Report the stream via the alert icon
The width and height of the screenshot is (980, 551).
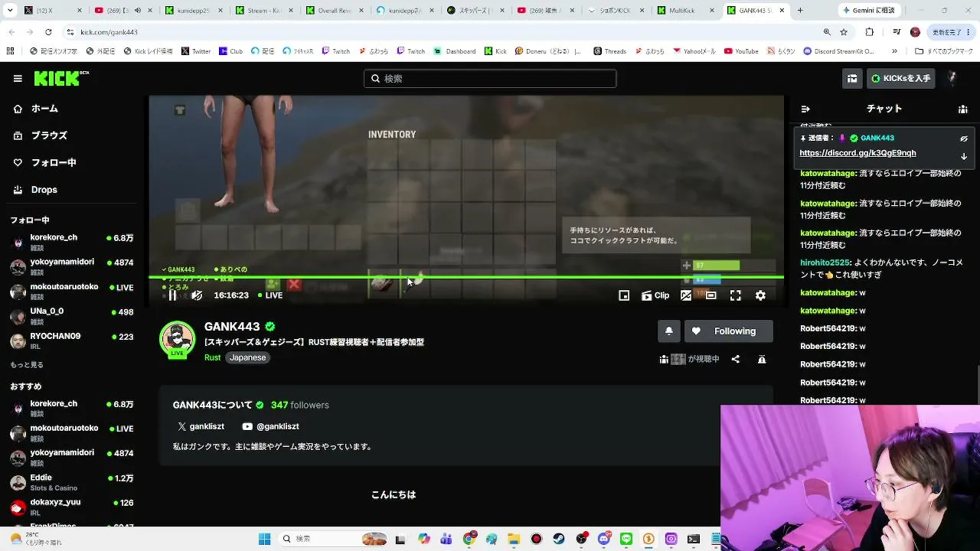pos(762,359)
